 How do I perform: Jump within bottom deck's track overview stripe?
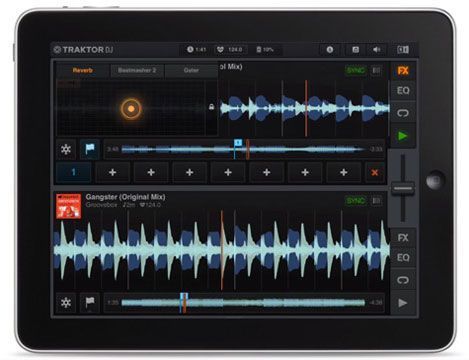[x=243, y=303]
